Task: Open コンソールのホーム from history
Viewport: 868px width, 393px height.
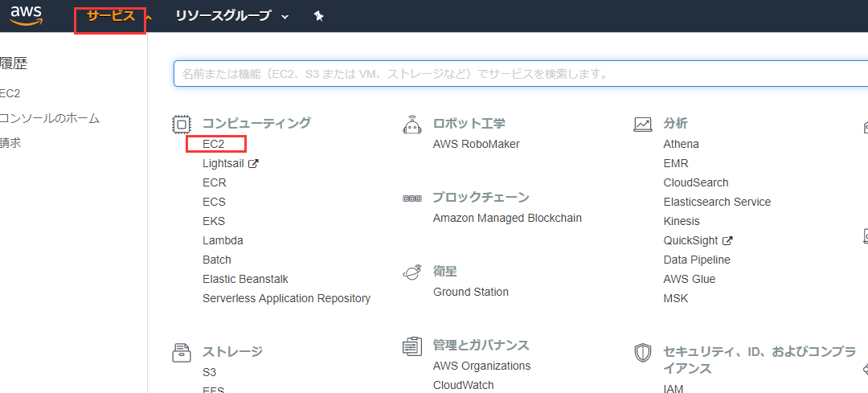Action: 50,118
